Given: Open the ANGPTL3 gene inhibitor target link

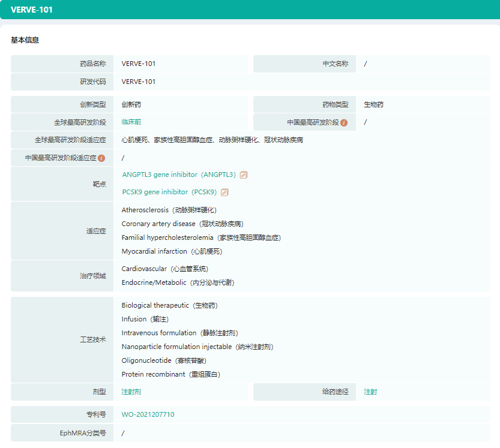Looking at the screenshot, I should (x=179, y=175).
